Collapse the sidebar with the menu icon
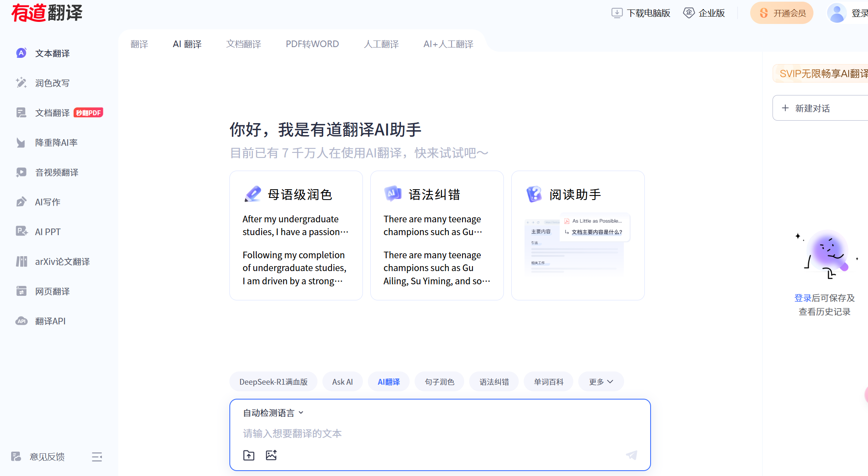The width and height of the screenshot is (868, 476). tap(97, 457)
